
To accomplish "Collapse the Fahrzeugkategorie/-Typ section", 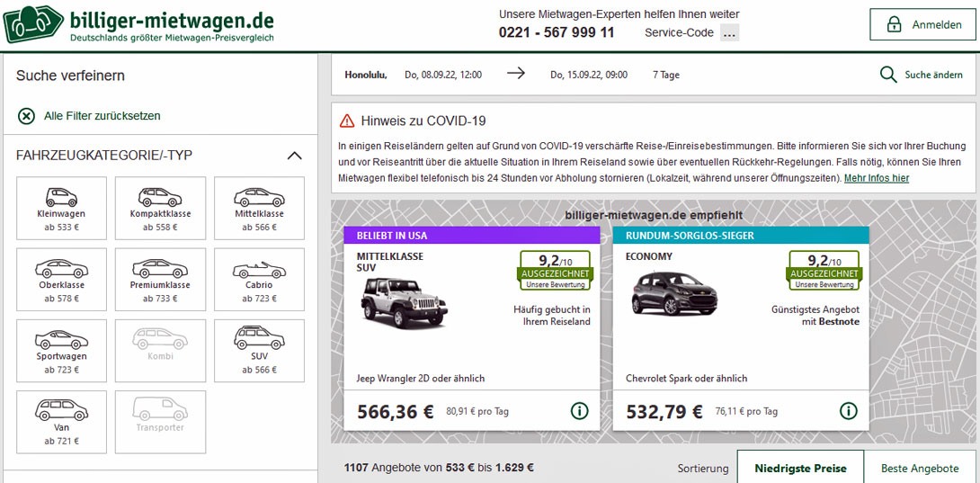I will coord(294,156).
